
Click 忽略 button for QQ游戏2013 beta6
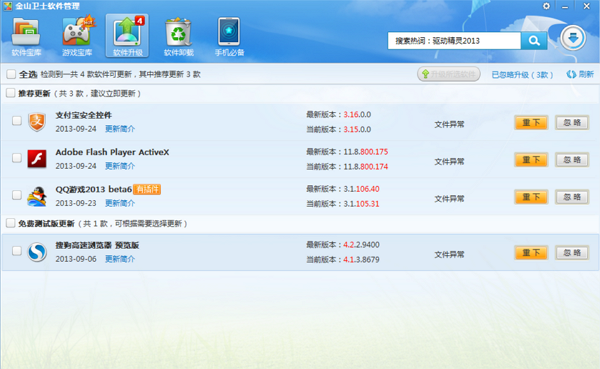click(x=572, y=197)
